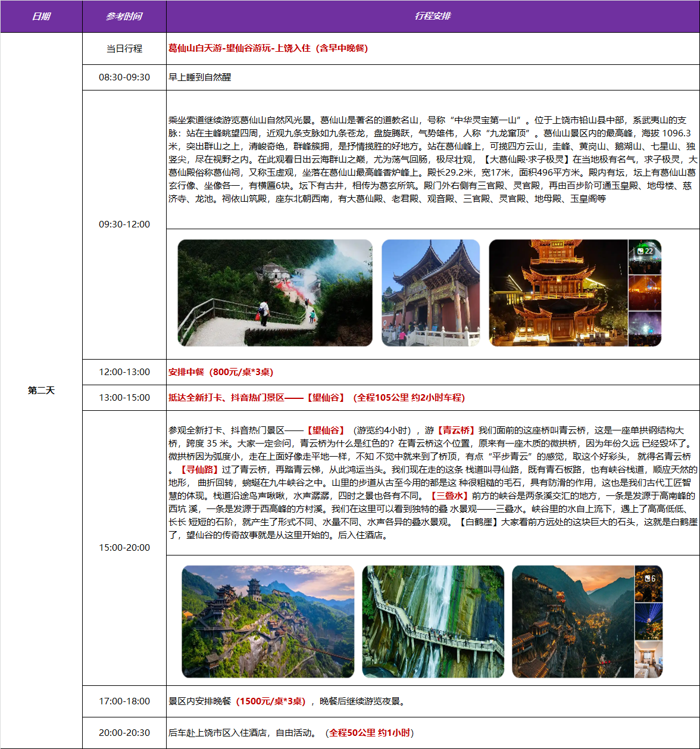Open the sunset valley village photo
The image size is (700, 749).
tap(573, 622)
